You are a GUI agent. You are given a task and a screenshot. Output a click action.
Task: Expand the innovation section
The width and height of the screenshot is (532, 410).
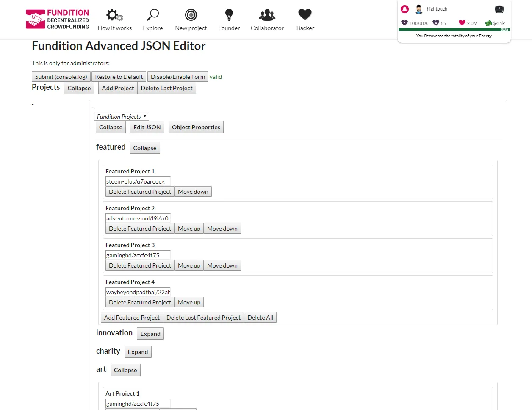[150, 334]
